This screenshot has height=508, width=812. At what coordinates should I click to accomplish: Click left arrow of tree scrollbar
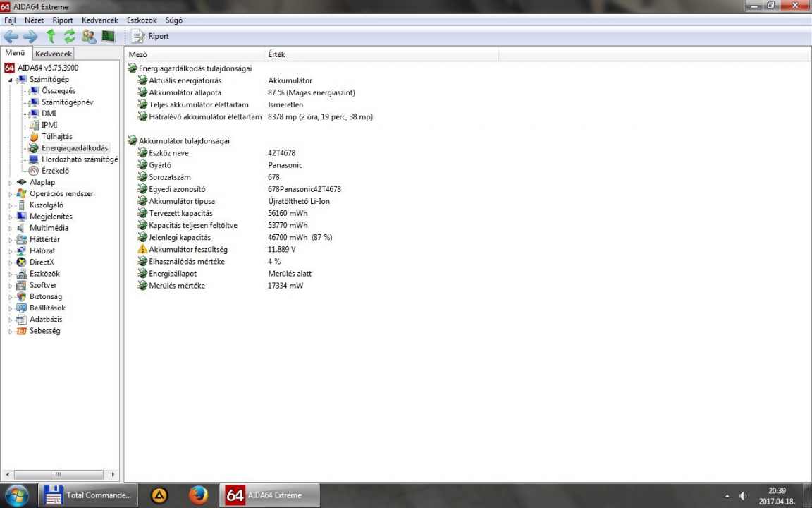(x=7, y=474)
